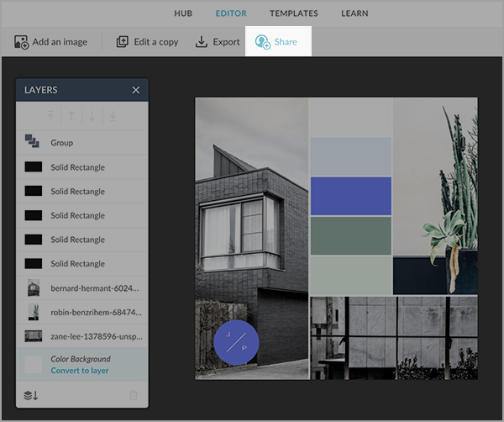Click the blue J/P circle logo on canvas
The height and width of the screenshot is (422, 504).
236,342
